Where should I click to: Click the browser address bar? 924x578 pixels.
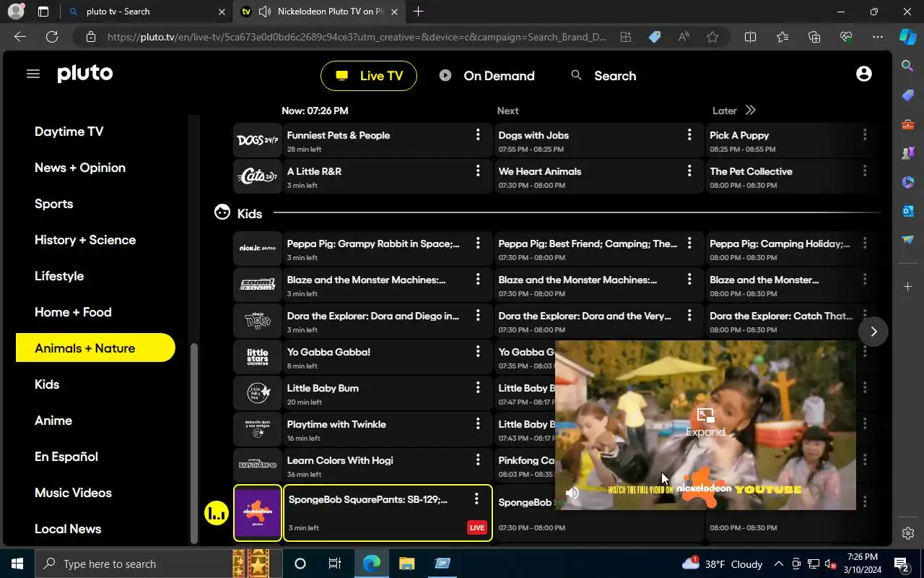click(357, 37)
